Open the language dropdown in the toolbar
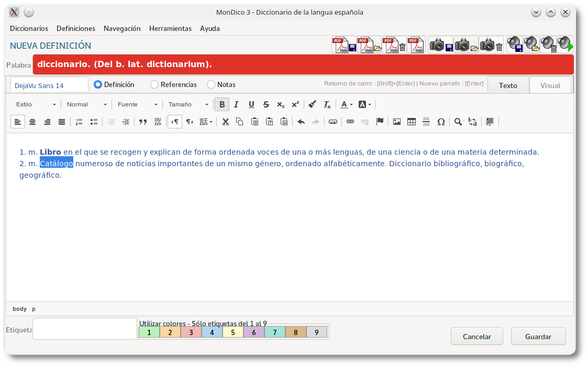The image size is (588, 367). (206, 122)
